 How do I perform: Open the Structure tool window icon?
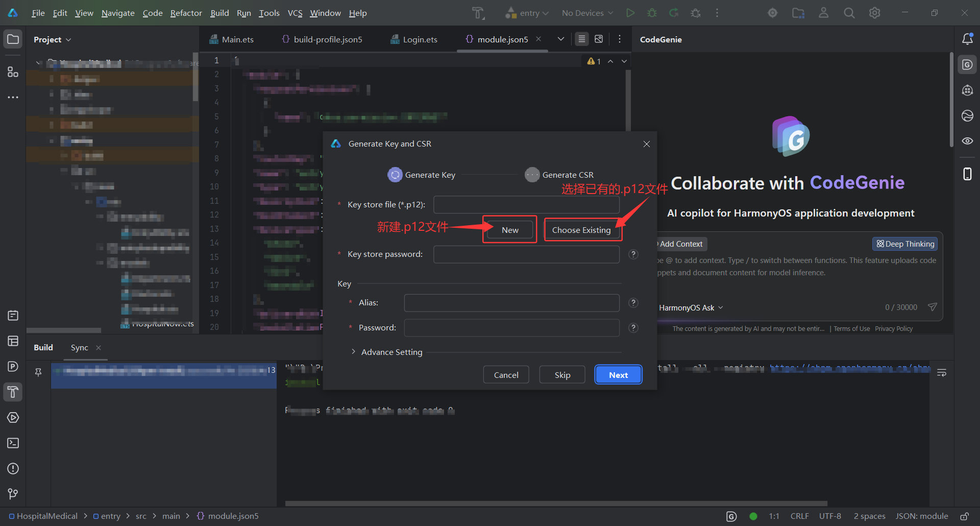click(13, 72)
